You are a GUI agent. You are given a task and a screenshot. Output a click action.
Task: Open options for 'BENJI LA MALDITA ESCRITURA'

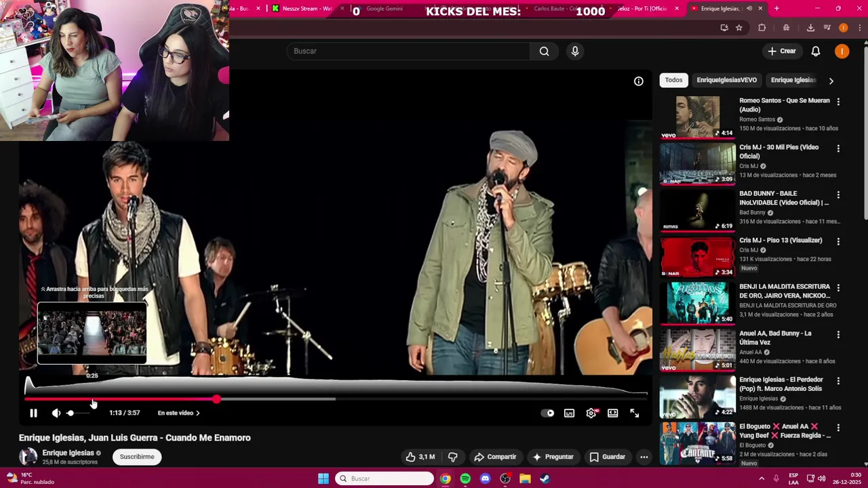tap(838, 288)
